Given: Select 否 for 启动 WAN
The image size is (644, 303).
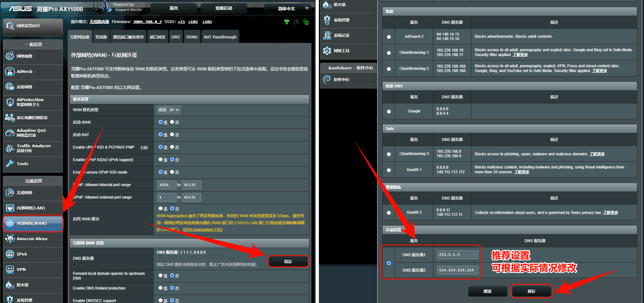Looking at the screenshot, I should pyautogui.click(x=172, y=122).
